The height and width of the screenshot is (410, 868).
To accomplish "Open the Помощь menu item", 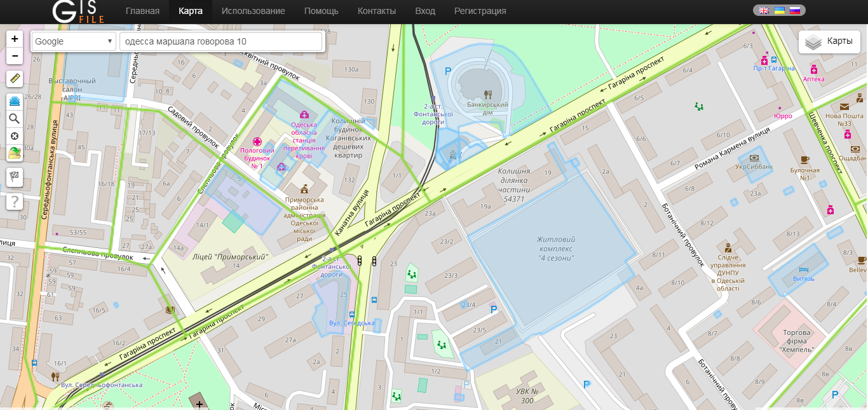I will pos(321,11).
